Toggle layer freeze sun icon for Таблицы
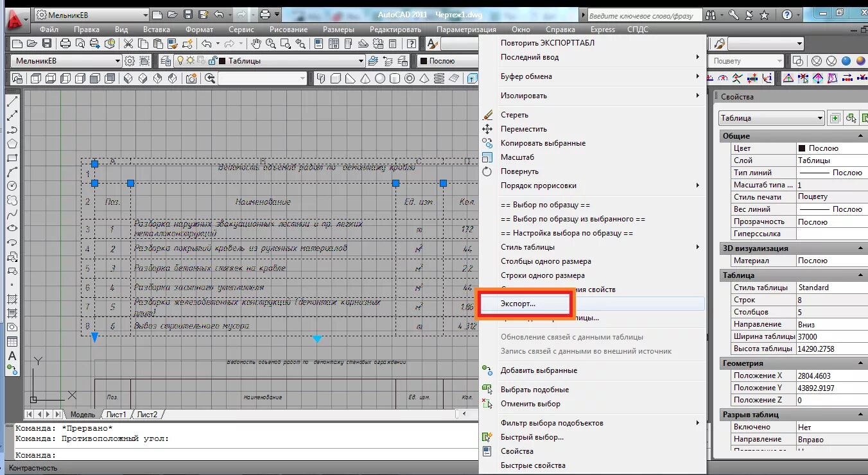The width and height of the screenshot is (868, 475). (189, 61)
